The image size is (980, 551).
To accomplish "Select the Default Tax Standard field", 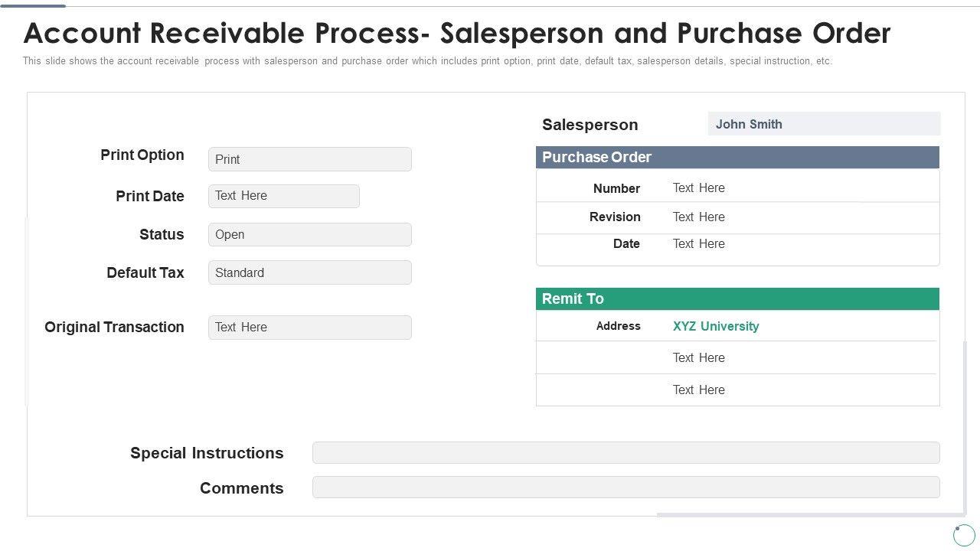I will click(x=309, y=272).
